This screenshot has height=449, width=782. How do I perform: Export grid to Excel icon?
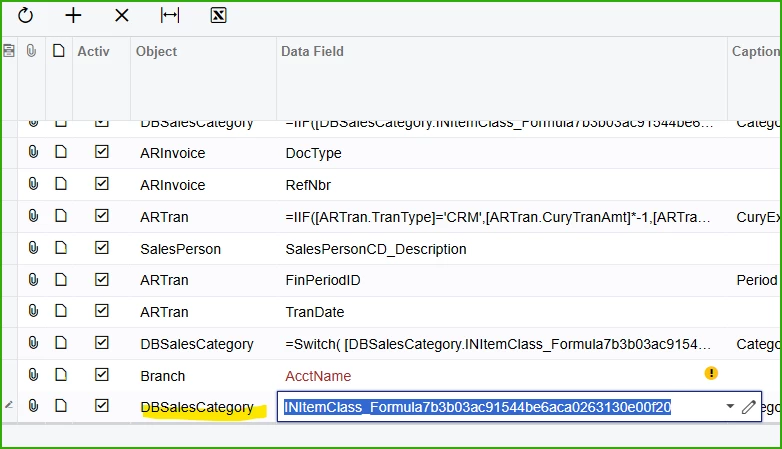tap(218, 15)
